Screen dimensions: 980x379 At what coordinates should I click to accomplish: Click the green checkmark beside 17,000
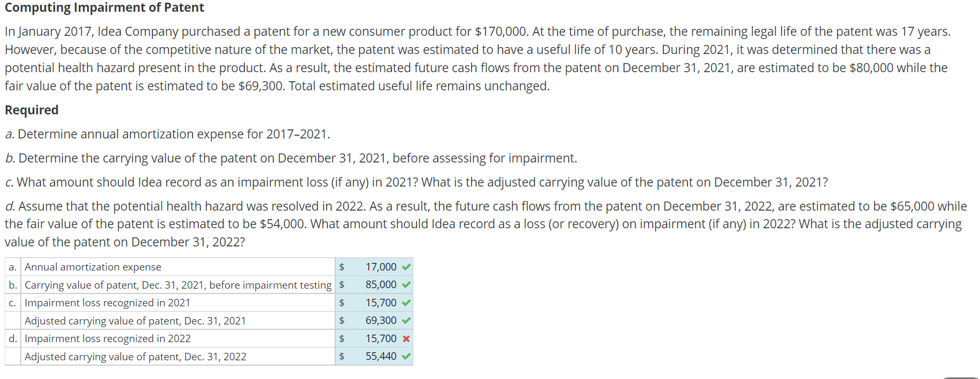[x=406, y=267]
